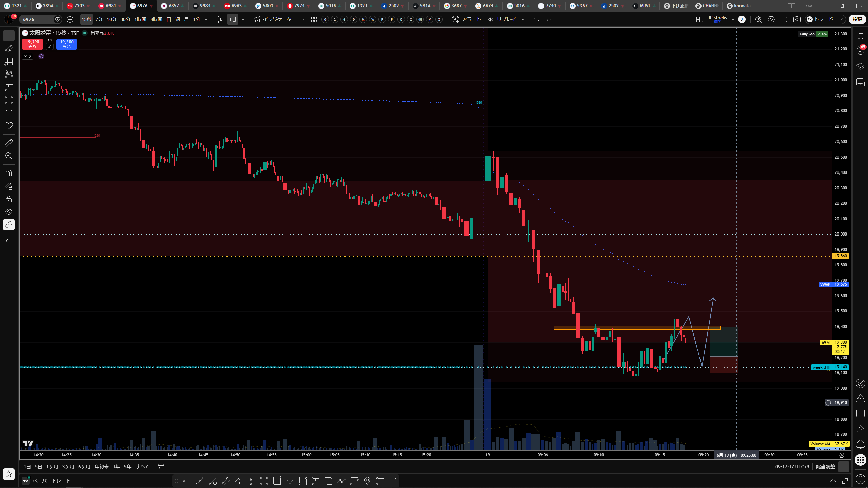Open the alerts bell in right sidebar

861,444
